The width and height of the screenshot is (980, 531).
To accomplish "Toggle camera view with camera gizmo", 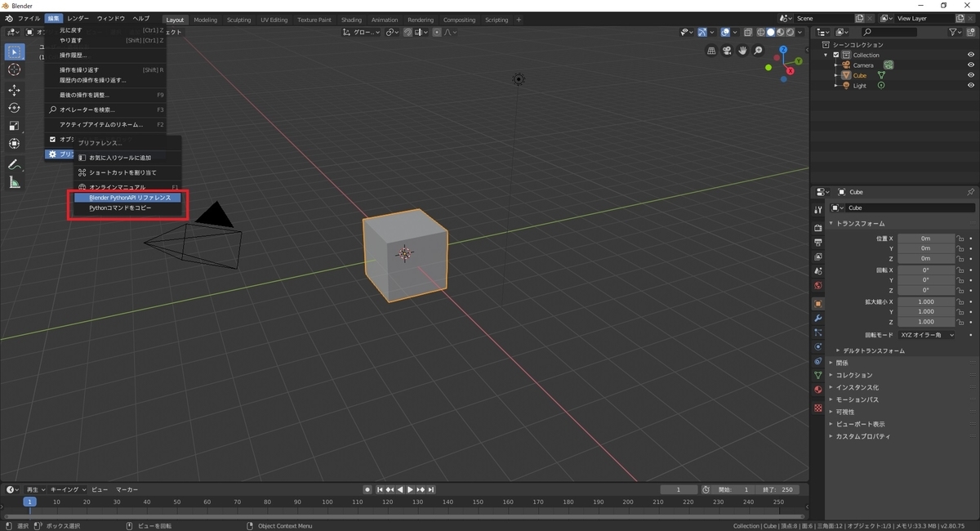I will (727, 51).
